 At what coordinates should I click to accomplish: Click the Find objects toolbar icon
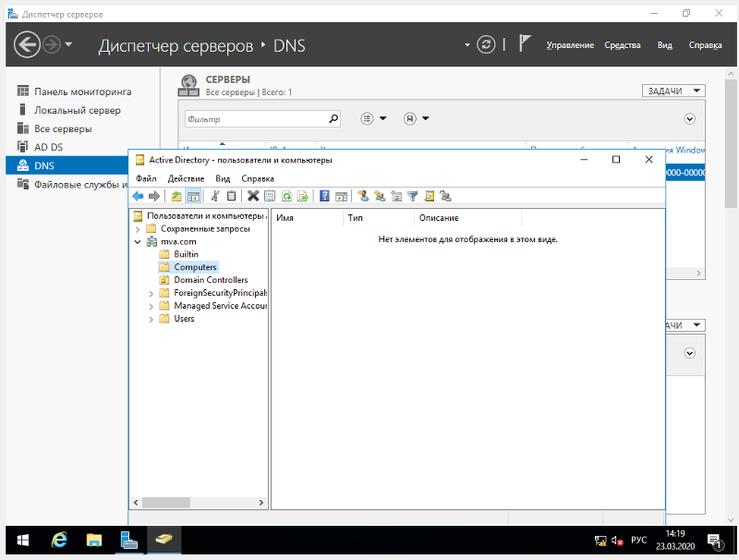click(x=429, y=196)
